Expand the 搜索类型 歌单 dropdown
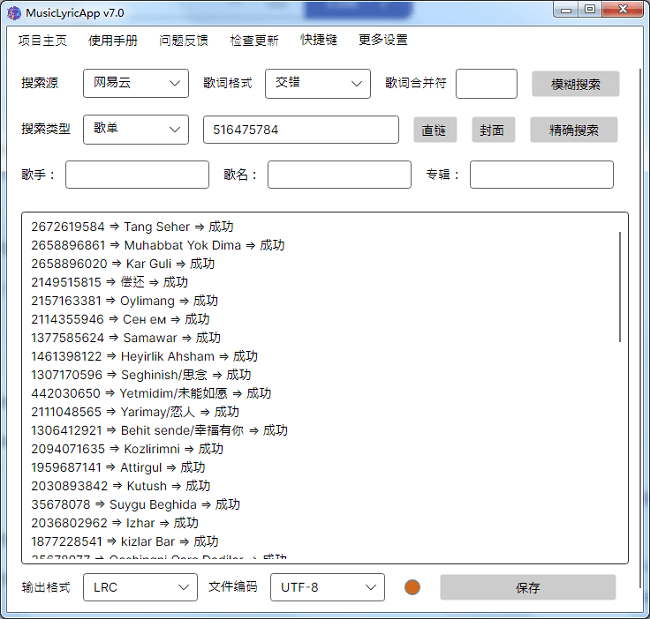The width and height of the screenshot is (650, 619). (x=136, y=129)
